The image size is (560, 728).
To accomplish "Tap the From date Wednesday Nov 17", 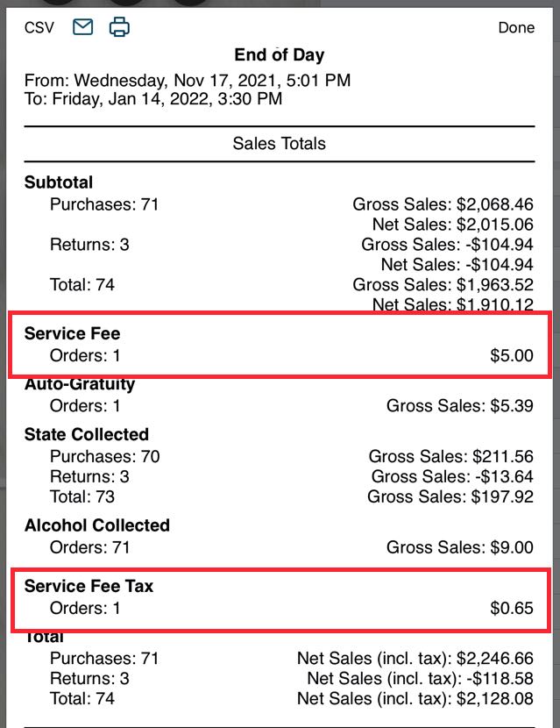I will pos(187,80).
